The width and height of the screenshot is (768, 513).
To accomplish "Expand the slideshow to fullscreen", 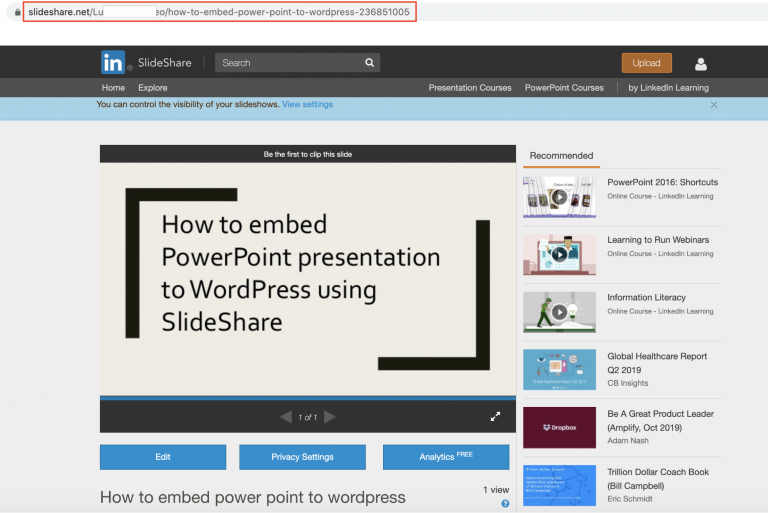I will (x=495, y=417).
